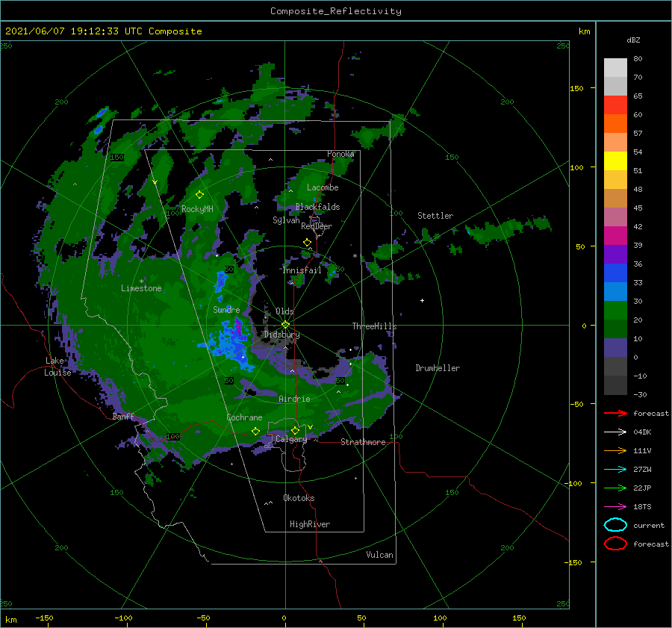Click the yellow diamond marker near RedDeer
The height and width of the screenshot is (628, 672).
(307, 243)
